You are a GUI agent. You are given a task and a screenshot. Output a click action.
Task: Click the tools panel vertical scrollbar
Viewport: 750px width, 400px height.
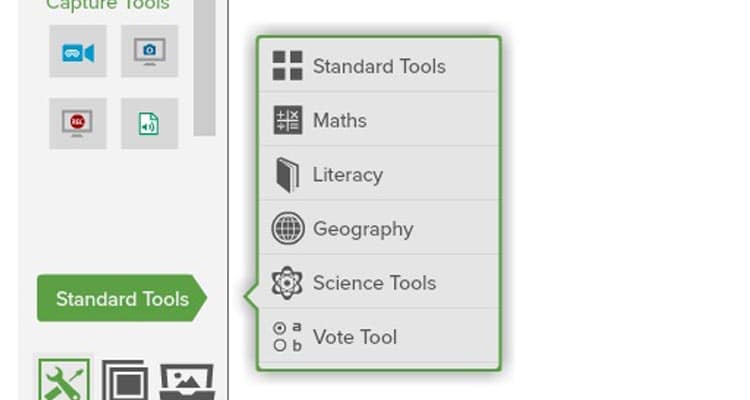click(x=204, y=67)
